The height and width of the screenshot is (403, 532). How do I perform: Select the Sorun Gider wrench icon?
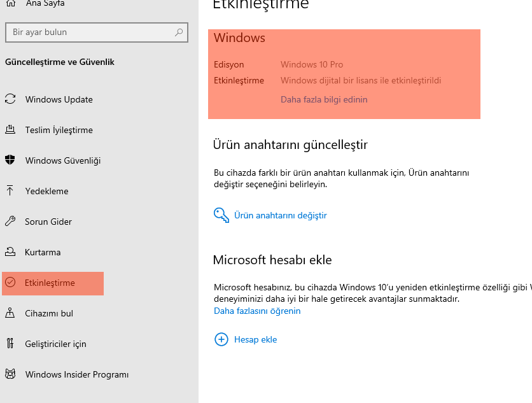[10, 222]
